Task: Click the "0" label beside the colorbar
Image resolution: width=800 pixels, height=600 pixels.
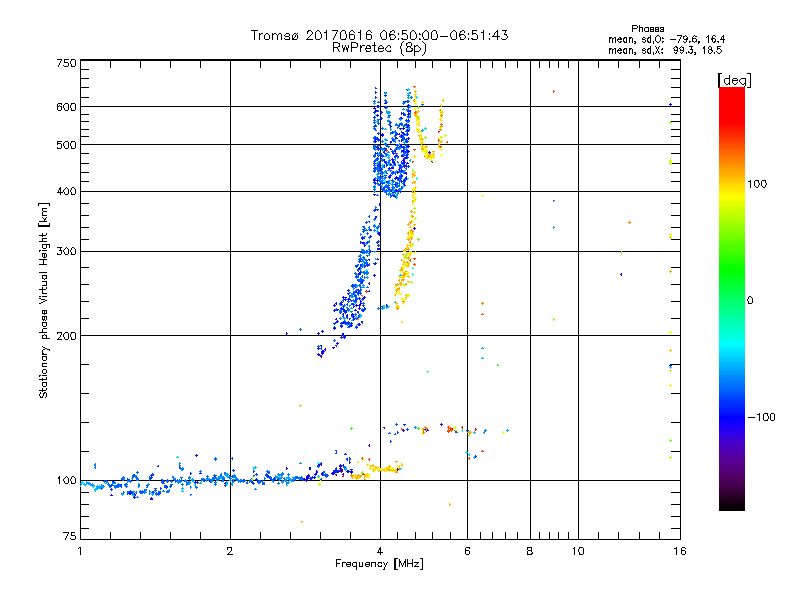Action: click(x=750, y=301)
